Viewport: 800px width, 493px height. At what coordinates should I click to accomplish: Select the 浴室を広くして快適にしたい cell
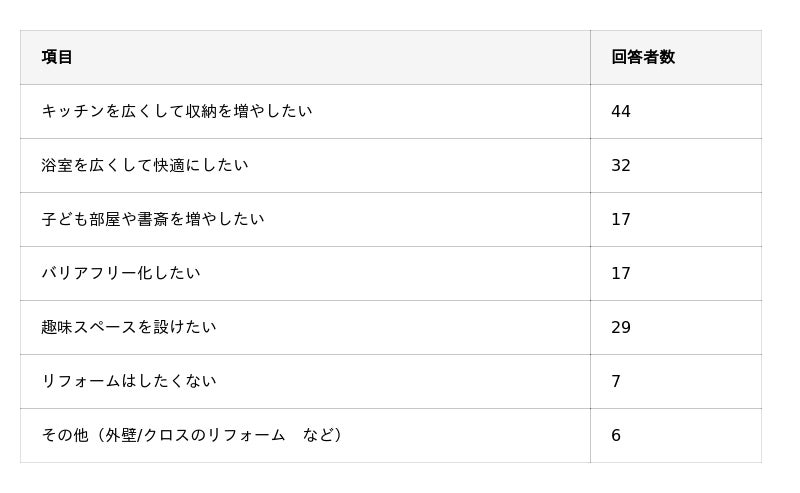(145, 165)
